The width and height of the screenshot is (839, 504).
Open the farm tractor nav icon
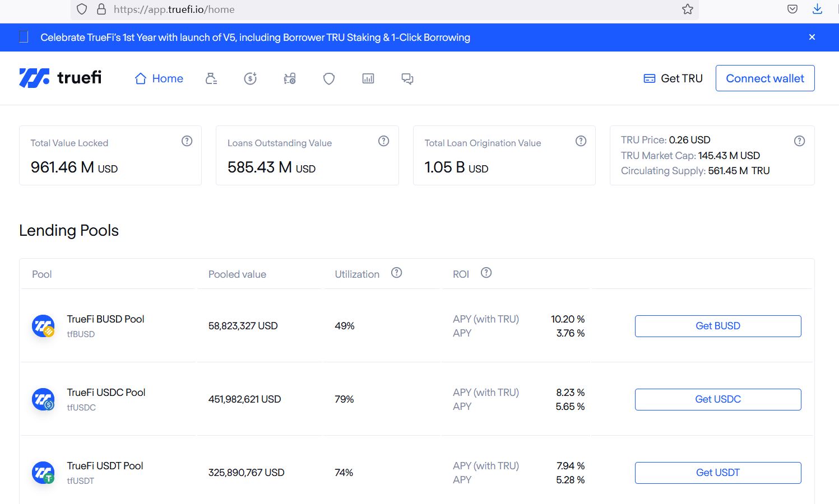(x=290, y=79)
